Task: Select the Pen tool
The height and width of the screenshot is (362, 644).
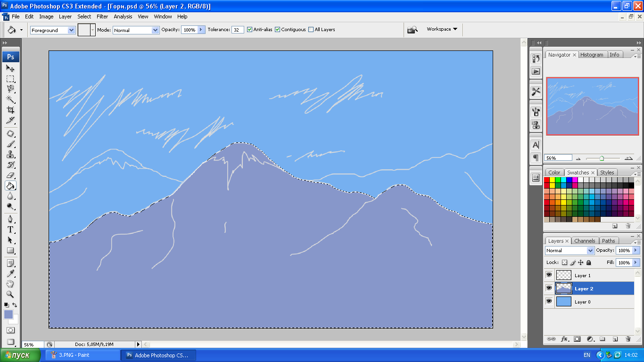Action: (10, 219)
